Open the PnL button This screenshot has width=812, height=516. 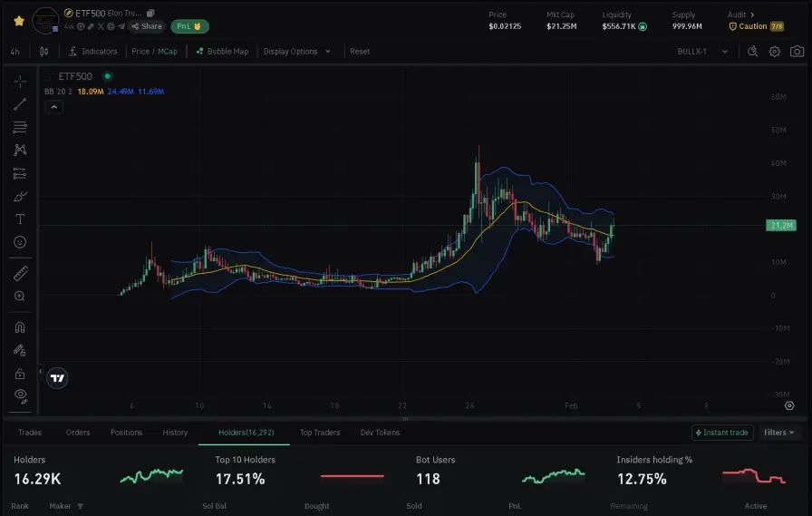[x=189, y=26]
